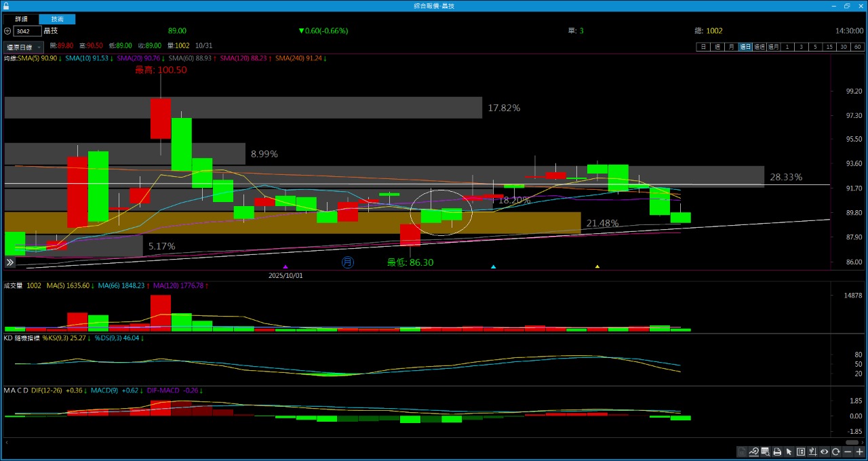
Task: Click the printer icon in bottom toolbar
Action: click(x=777, y=452)
